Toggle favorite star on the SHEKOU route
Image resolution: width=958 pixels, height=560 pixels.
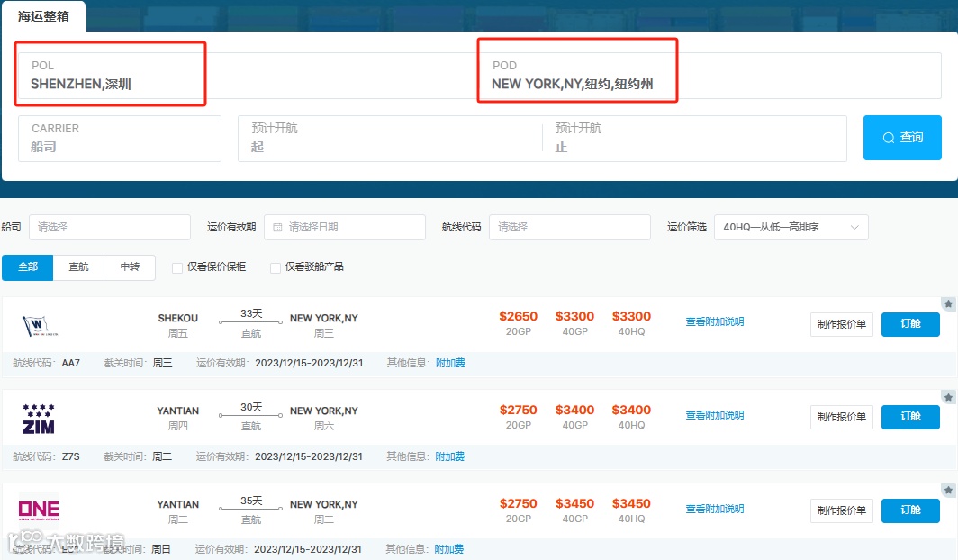click(x=947, y=303)
